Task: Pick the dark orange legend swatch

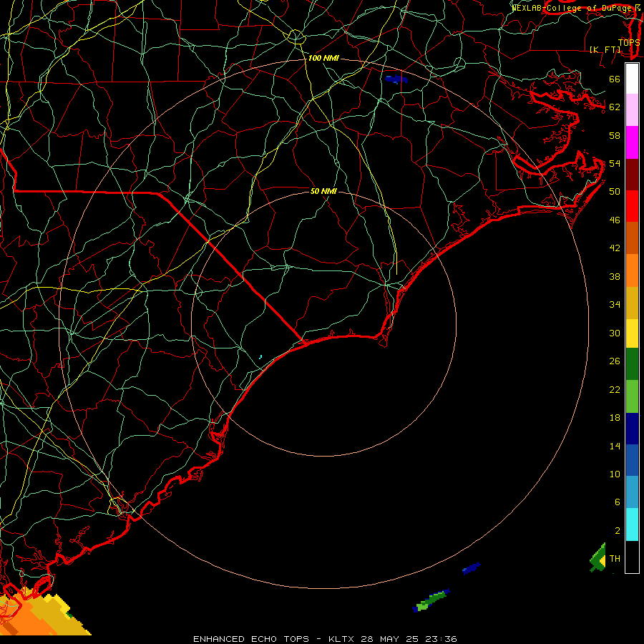Action: (x=632, y=238)
